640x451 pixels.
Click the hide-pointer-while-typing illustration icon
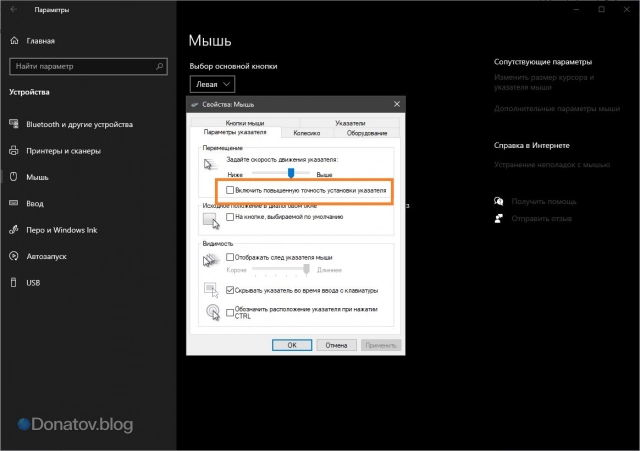point(211,290)
